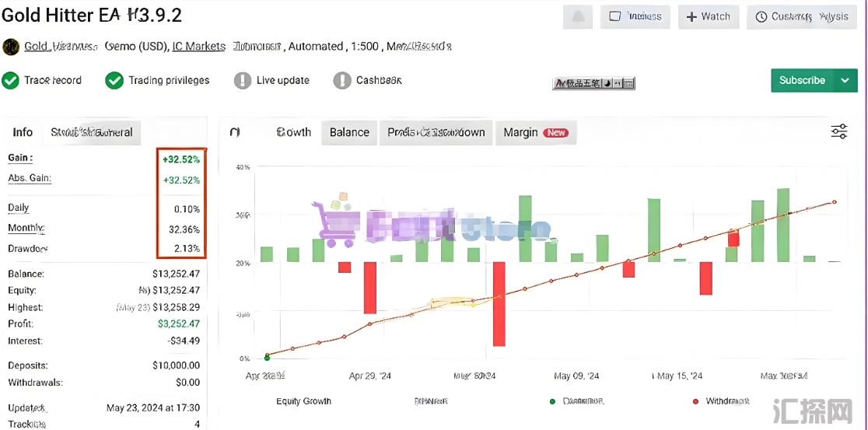The height and width of the screenshot is (430, 868).
Task: Click the Gold Hitter EA title
Action: (92, 15)
